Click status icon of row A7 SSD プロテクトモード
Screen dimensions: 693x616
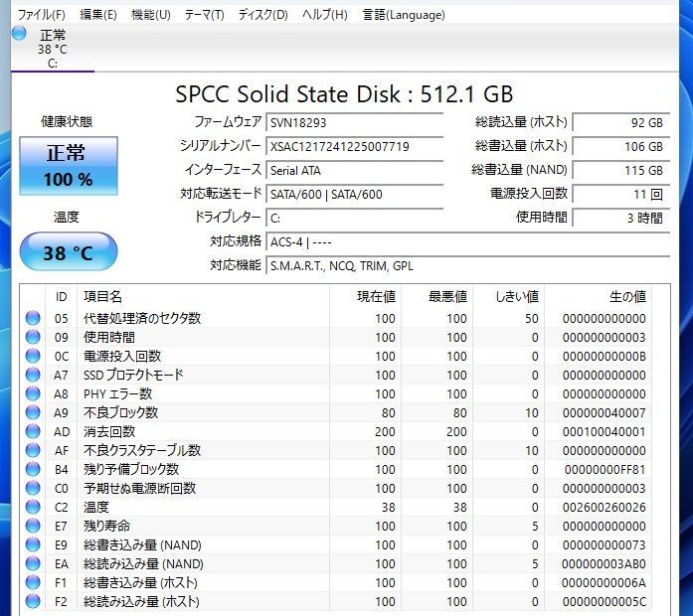(33, 375)
